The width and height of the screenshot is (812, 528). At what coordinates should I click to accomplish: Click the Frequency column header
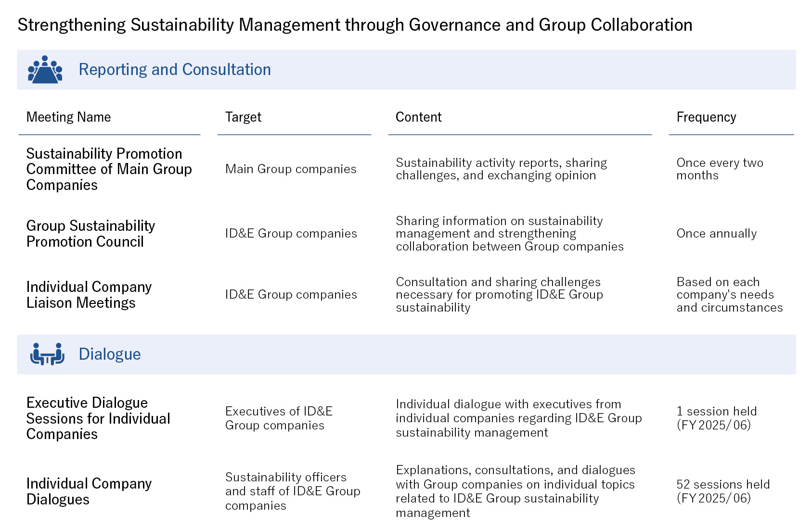(706, 117)
